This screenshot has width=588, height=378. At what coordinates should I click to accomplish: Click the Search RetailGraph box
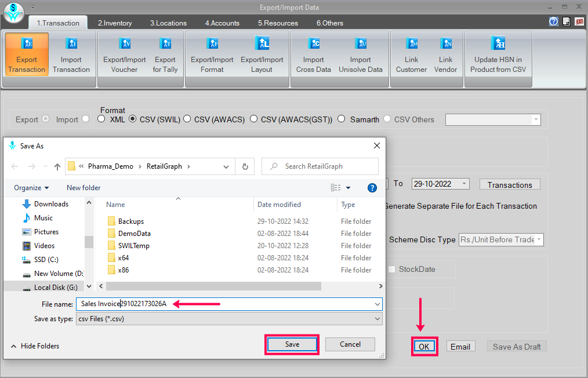point(320,166)
